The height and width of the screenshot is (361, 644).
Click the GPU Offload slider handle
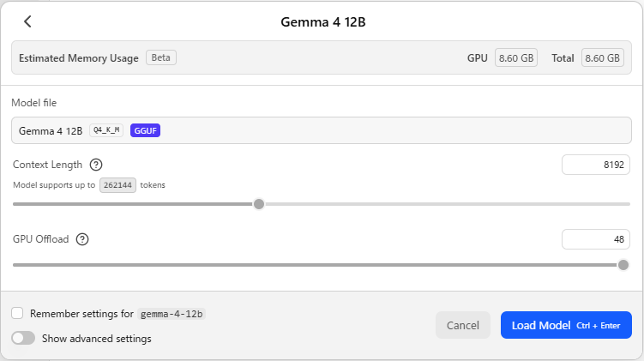(623, 265)
